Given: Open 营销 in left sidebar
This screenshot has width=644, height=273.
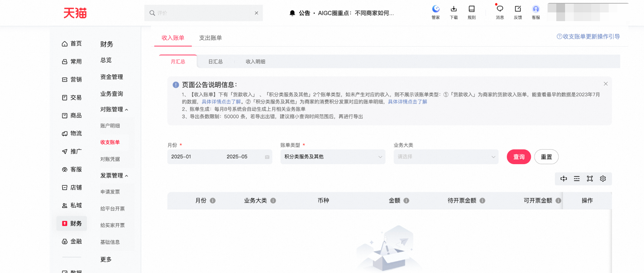Looking at the screenshot, I should (x=72, y=79).
